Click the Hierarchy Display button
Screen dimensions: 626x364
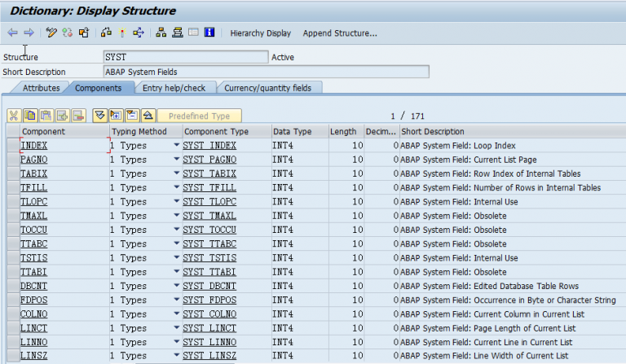coord(260,33)
